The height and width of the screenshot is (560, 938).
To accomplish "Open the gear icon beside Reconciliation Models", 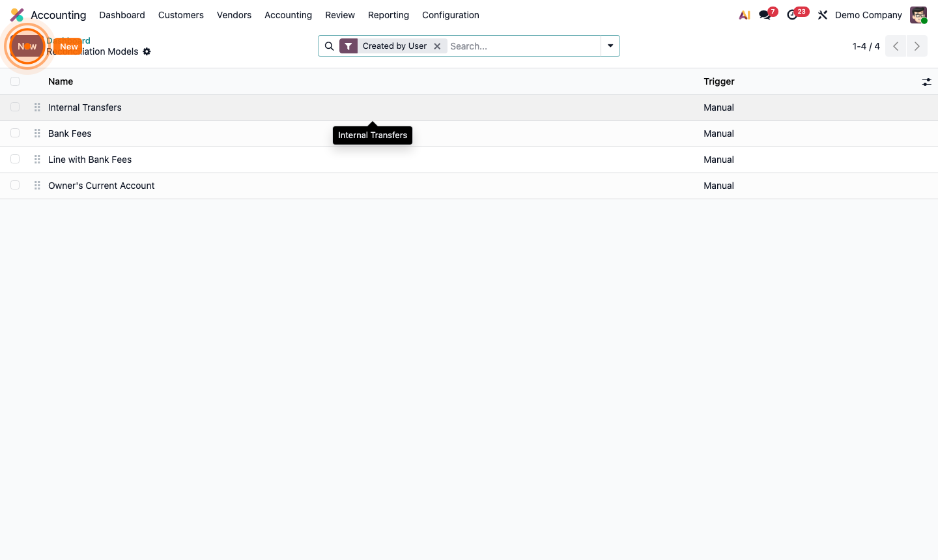I will [147, 51].
